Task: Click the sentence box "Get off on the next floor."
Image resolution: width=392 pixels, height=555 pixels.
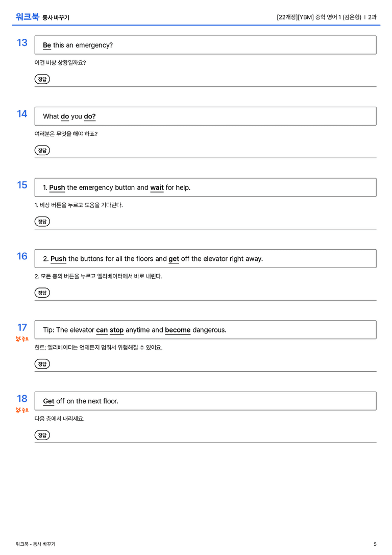Action: tap(206, 401)
